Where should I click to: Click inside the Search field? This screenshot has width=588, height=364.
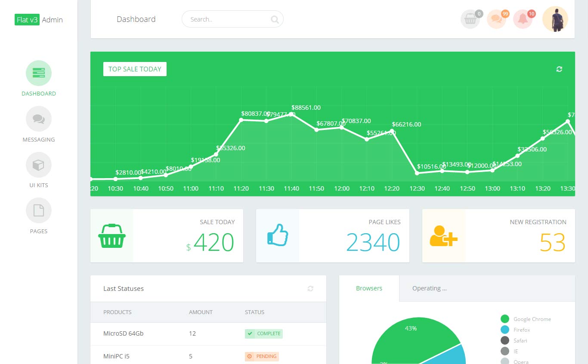[x=232, y=19]
